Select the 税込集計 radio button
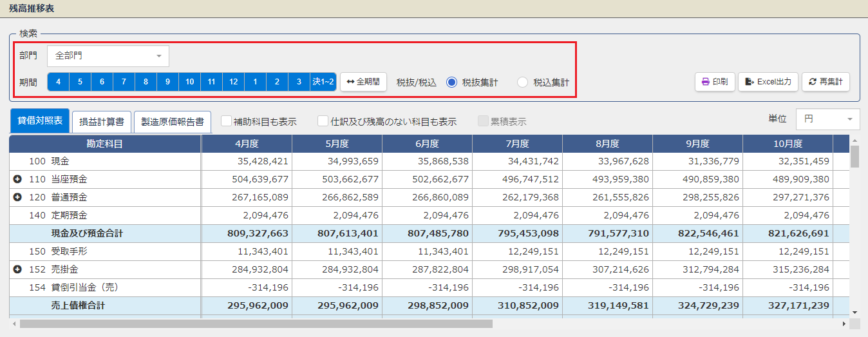868x337 pixels. coord(522,82)
